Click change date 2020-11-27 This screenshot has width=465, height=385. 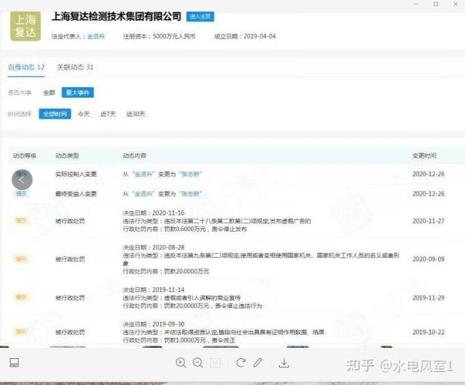(x=428, y=221)
